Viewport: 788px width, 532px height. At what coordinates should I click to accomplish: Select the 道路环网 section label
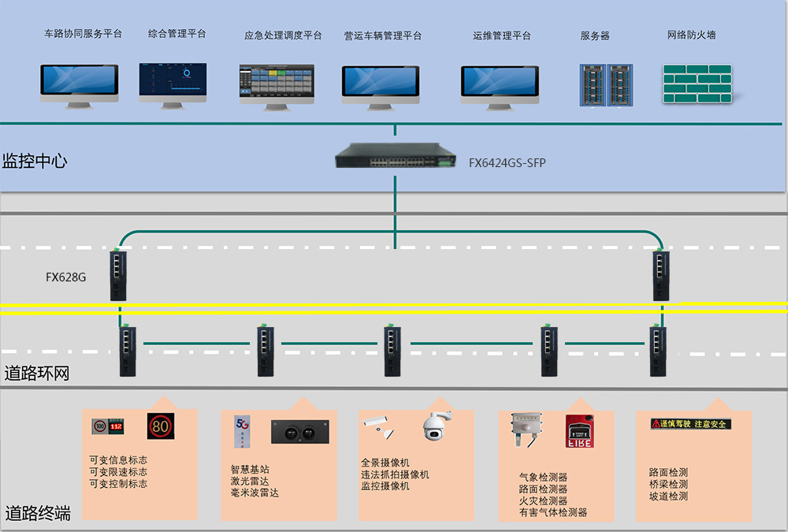point(37,373)
